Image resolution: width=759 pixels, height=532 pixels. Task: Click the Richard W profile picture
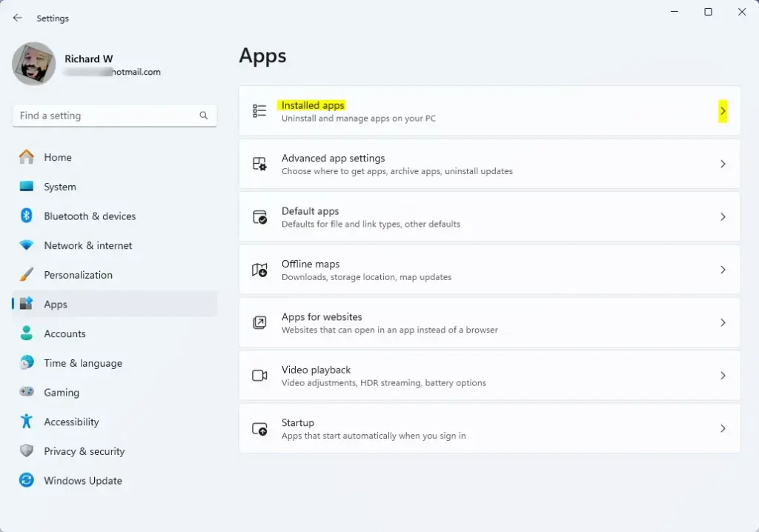point(34,64)
